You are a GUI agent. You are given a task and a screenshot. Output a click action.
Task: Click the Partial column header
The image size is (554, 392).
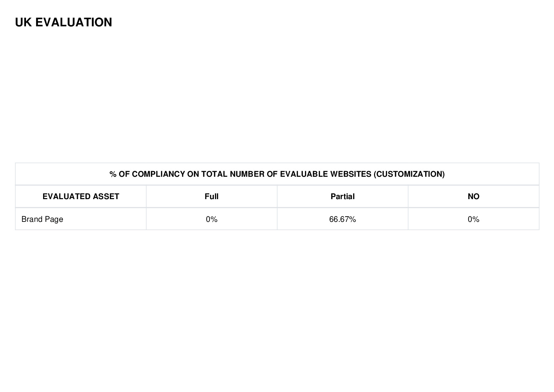click(342, 196)
